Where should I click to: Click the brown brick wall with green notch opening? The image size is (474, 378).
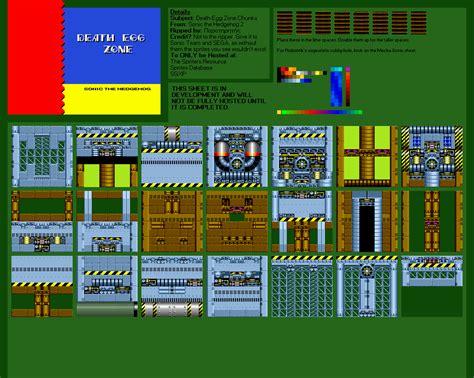[237, 221]
